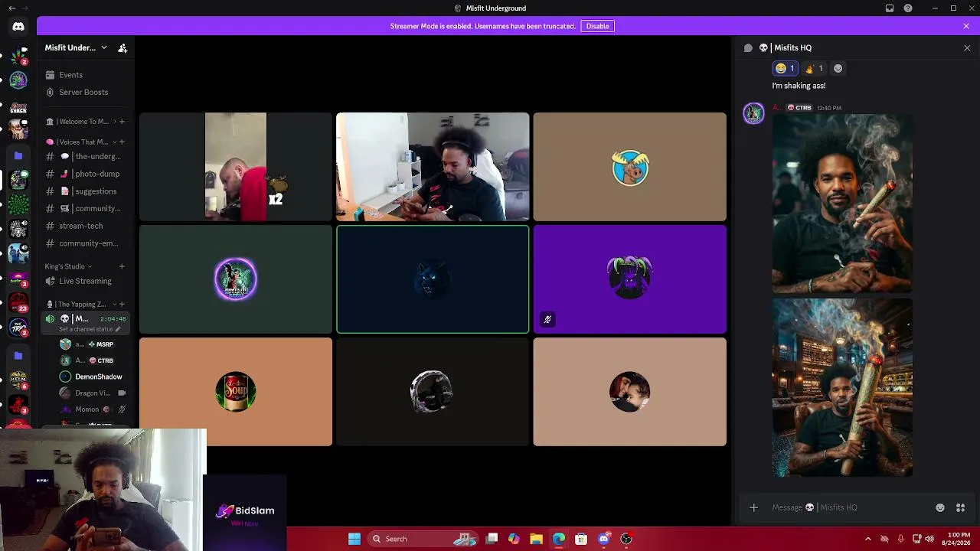This screenshot has width=980, height=551.
Task: Open the stream-tech channel
Action: pos(84,226)
